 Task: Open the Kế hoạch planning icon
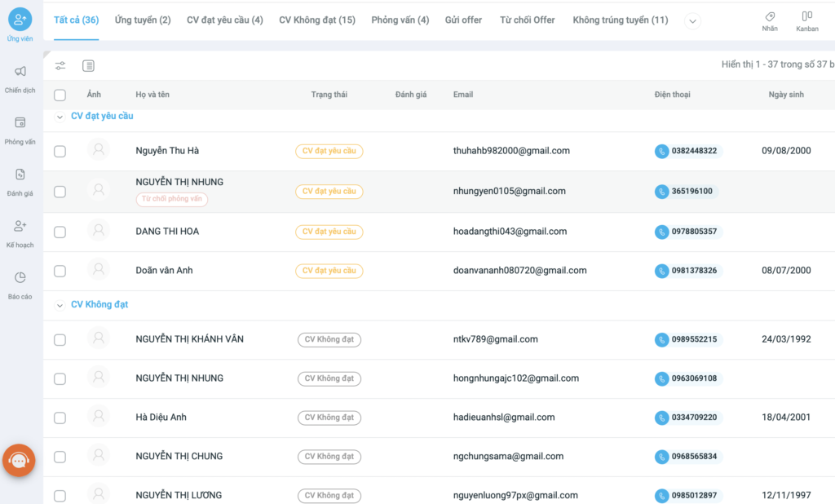[20, 234]
